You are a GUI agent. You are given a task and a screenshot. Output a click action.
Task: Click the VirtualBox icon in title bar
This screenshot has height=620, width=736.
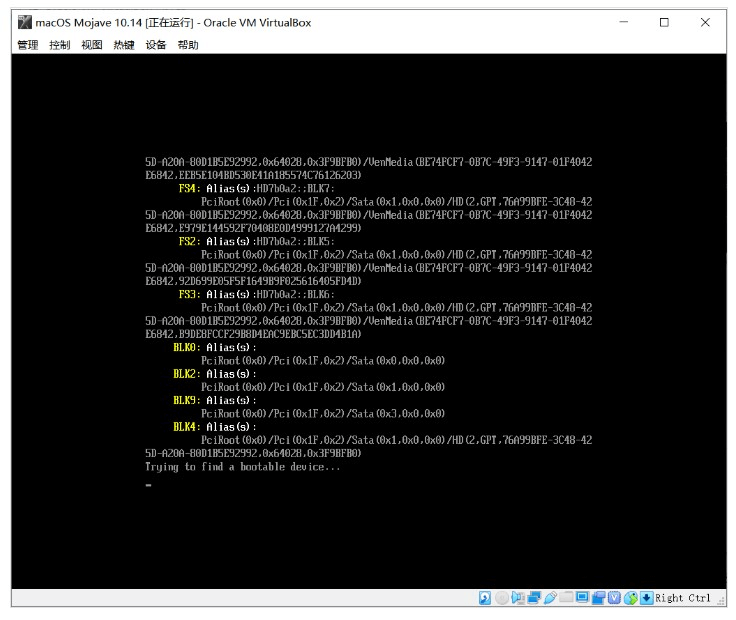pos(24,22)
